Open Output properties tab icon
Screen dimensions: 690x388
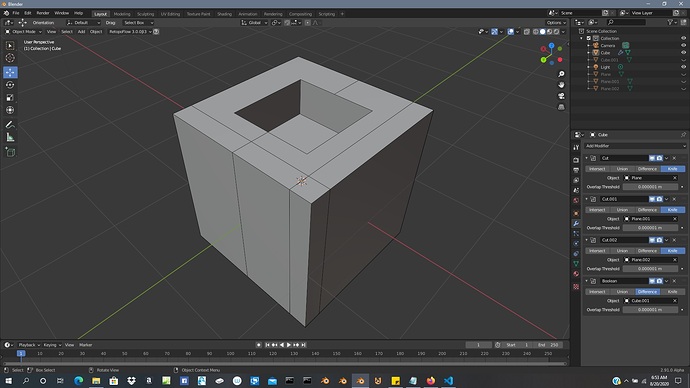click(576, 170)
